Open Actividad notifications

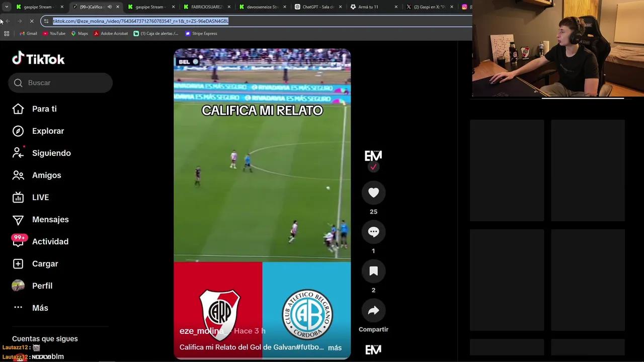click(x=50, y=241)
